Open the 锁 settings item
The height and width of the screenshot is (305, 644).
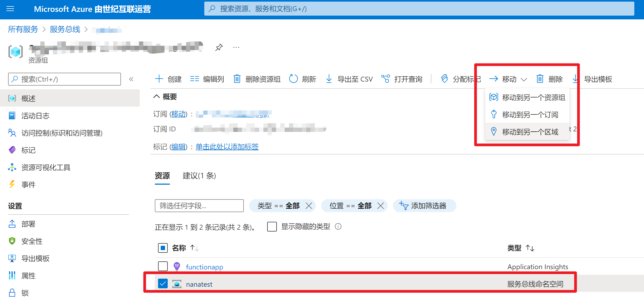pos(25,293)
